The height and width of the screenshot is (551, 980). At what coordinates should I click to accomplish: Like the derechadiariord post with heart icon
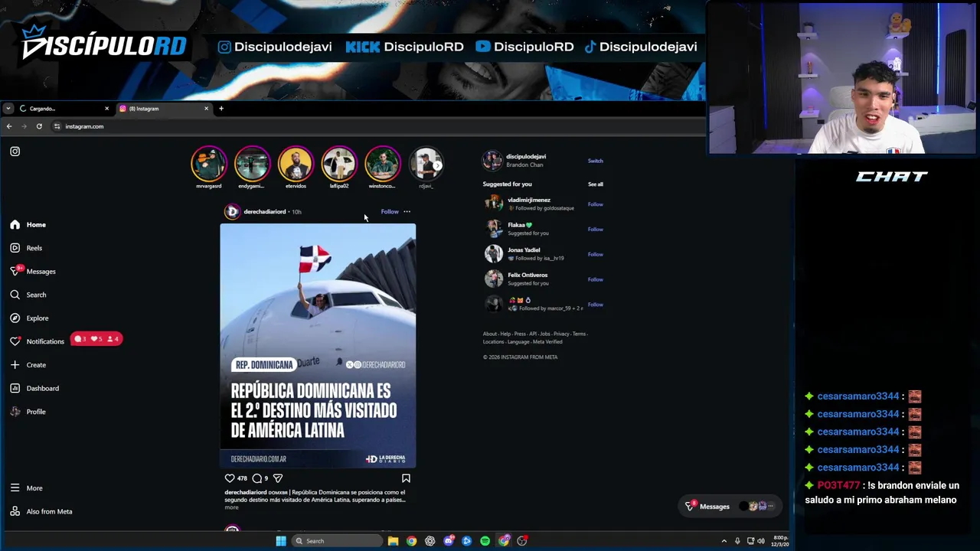[230, 478]
